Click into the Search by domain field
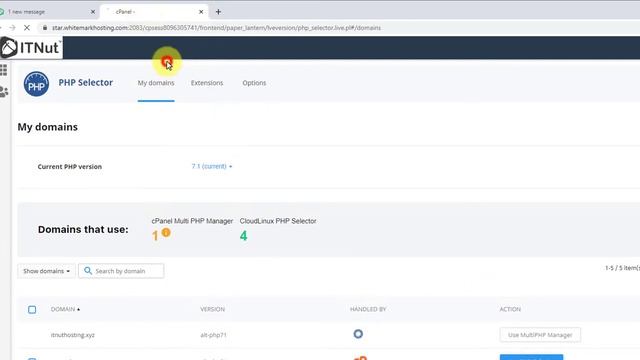640x360 pixels. [x=121, y=271]
